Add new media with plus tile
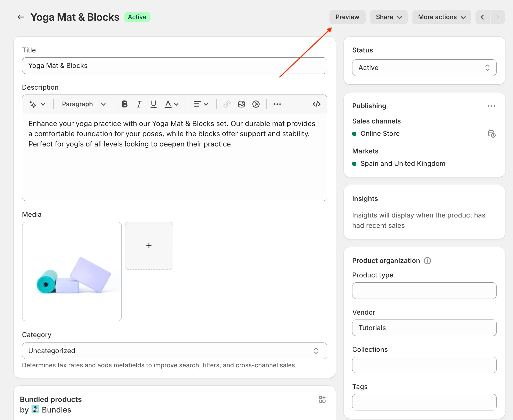This screenshot has height=420, width=513. (149, 246)
